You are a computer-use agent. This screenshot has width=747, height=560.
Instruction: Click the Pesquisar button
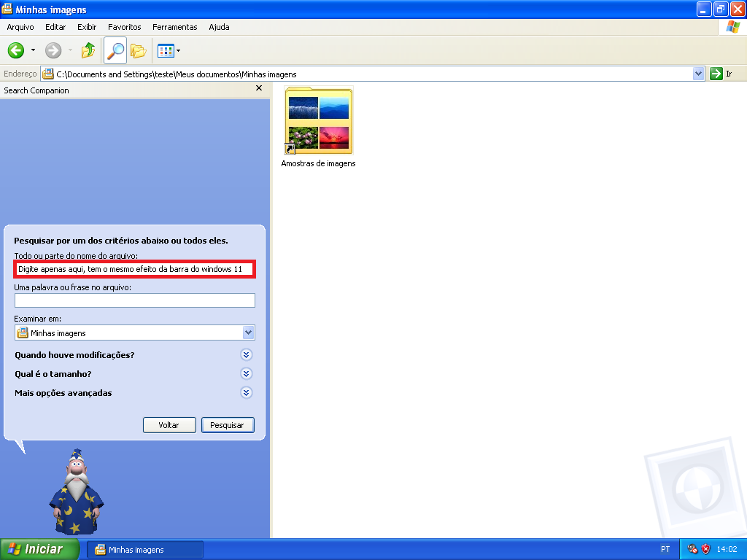228,425
